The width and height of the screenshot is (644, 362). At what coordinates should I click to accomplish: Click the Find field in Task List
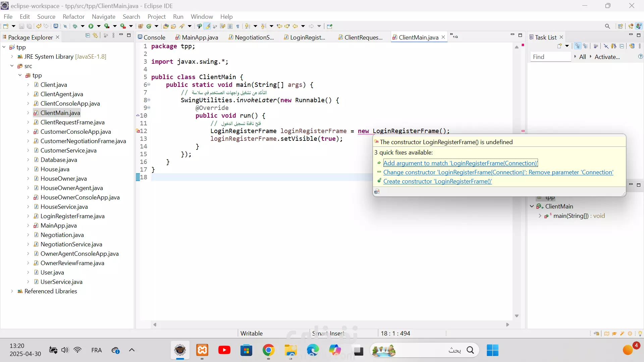(550, 57)
